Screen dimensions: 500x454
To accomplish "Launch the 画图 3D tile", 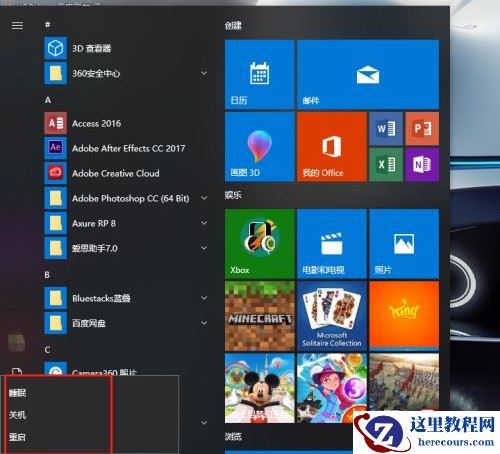I will click(x=260, y=147).
